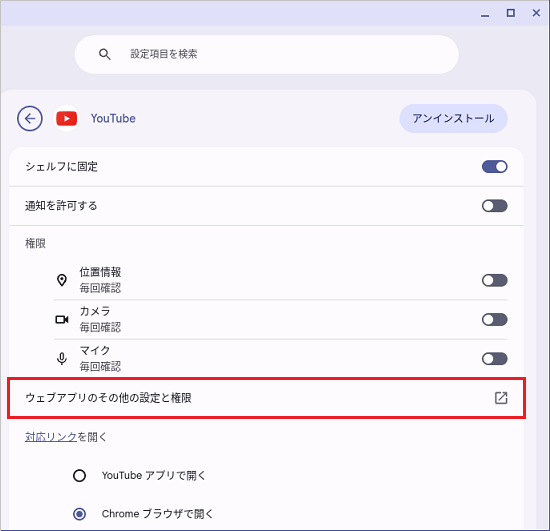
Task: Click 毎回確認 under カメラ
Action: pos(100,327)
